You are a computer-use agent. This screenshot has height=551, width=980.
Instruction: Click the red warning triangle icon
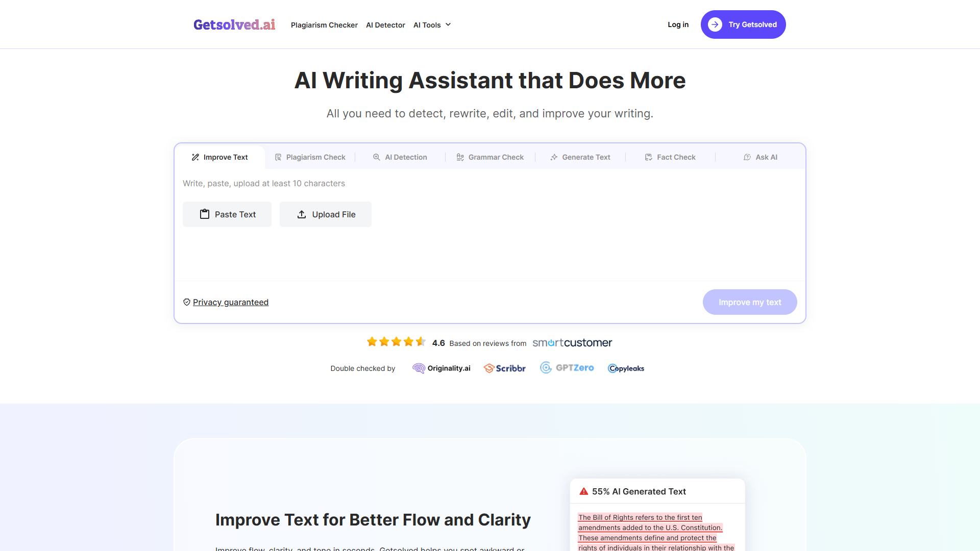pyautogui.click(x=584, y=491)
